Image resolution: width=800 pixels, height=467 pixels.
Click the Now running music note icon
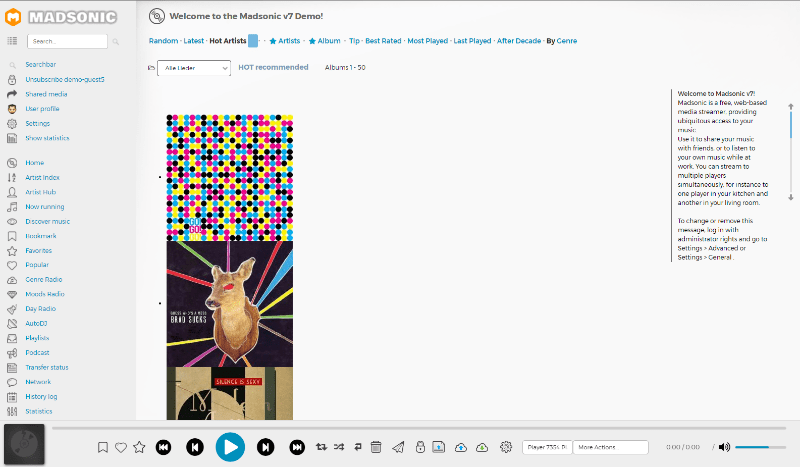pos(12,207)
